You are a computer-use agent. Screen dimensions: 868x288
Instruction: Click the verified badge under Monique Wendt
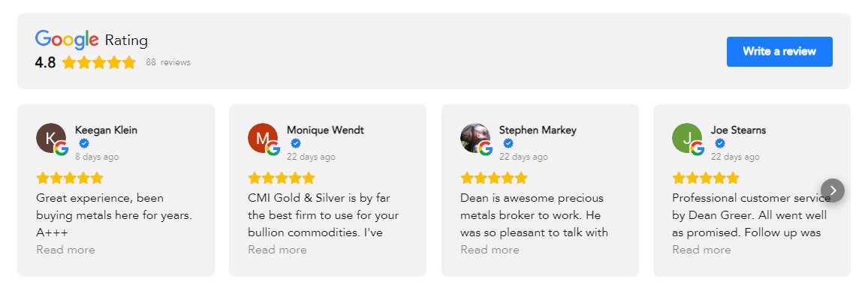[296, 144]
